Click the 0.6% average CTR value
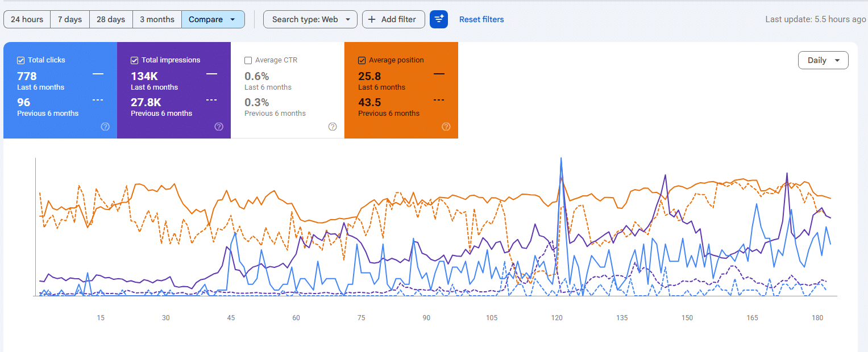Viewport: 868px width, 352px height. click(x=257, y=76)
